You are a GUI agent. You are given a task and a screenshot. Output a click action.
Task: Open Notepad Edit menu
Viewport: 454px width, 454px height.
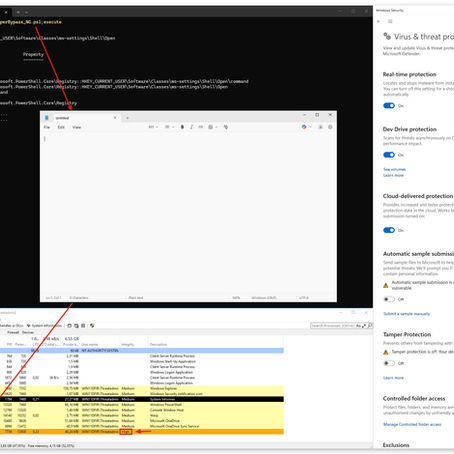click(x=61, y=127)
